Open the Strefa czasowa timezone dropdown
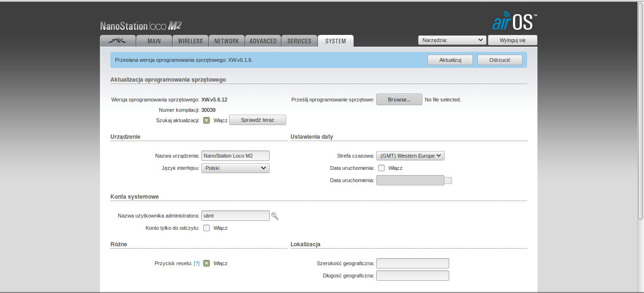The image size is (644, 293). tap(410, 156)
